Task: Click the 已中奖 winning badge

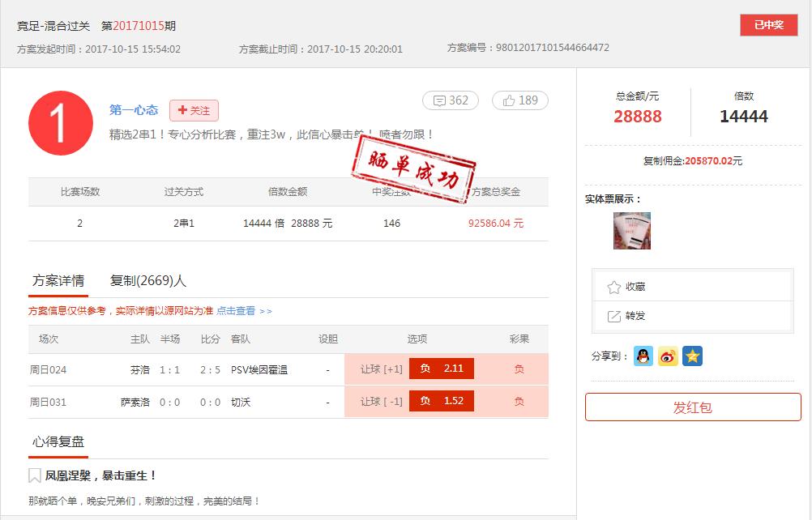Action: 768,25
